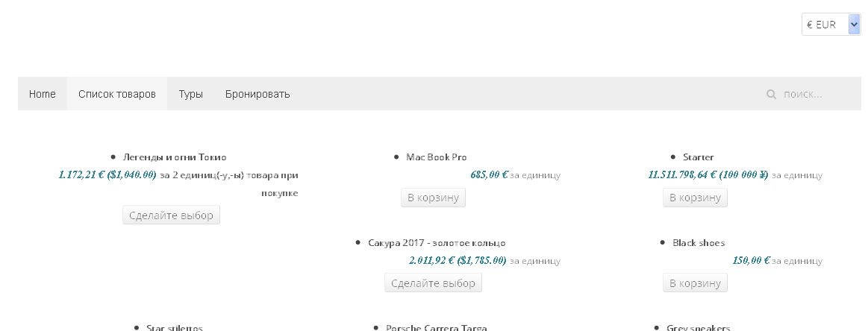Open the EUR currency dropdown
868x331 pixels.
click(x=831, y=25)
